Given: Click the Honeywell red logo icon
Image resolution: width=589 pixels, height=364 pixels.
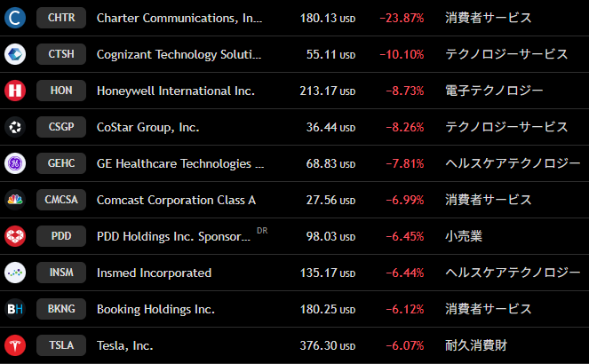Looking at the screenshot, I should point(15,90).
